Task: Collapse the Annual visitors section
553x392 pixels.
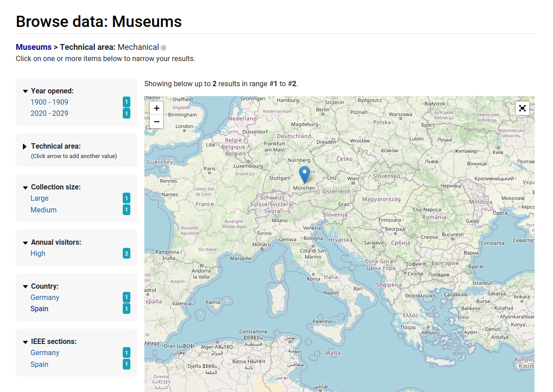Action: [x=25, y=242]
